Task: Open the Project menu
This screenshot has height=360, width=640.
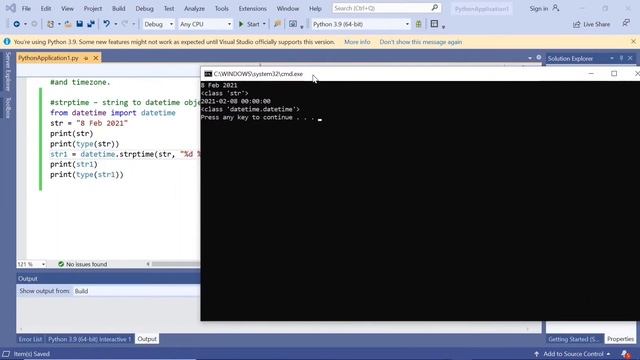Action: 93,8
